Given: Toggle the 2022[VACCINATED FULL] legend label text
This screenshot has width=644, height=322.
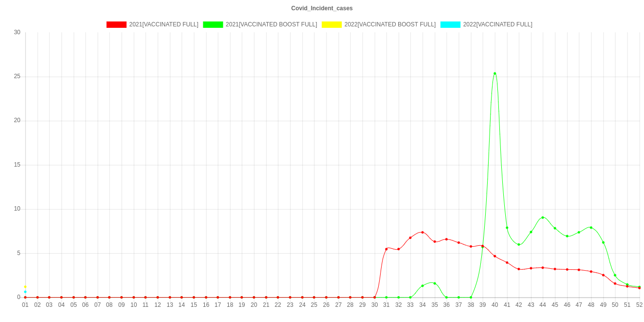Looking at the screenshot, I should (497, 24).
